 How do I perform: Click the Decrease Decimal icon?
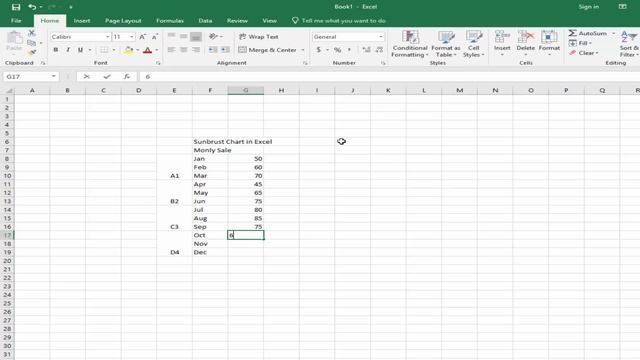pos(379,50)
